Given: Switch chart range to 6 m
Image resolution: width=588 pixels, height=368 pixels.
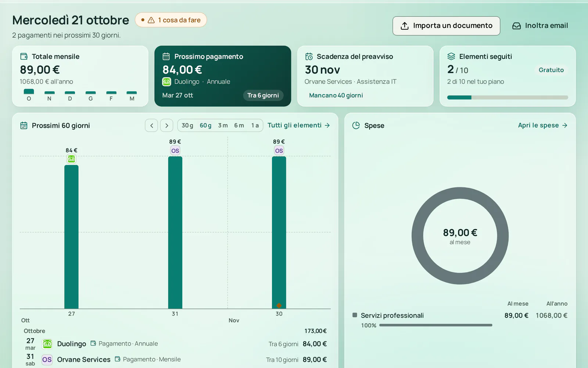Looking at the screenshot, I should (239, 125).
